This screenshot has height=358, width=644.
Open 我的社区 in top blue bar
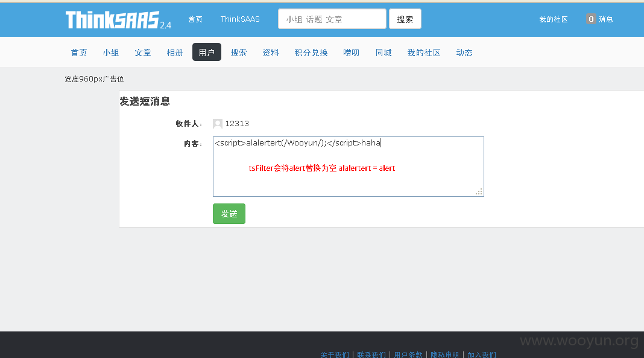[x=553, y=19]
